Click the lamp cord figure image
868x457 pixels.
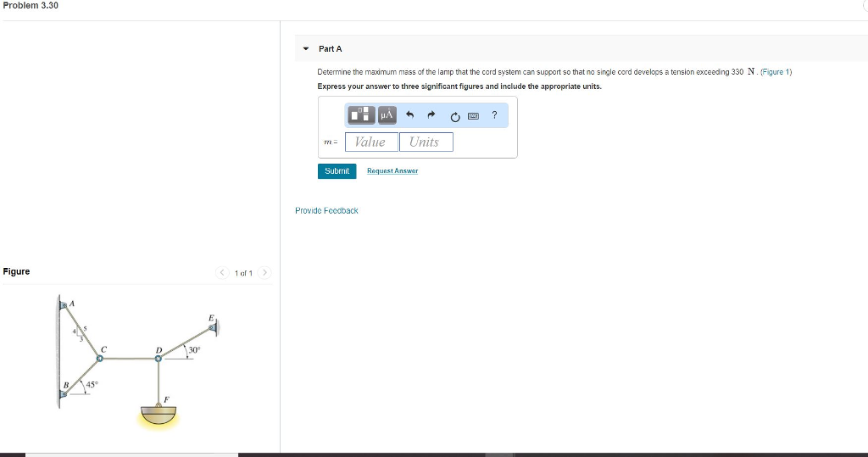click(x=138, y=362)
